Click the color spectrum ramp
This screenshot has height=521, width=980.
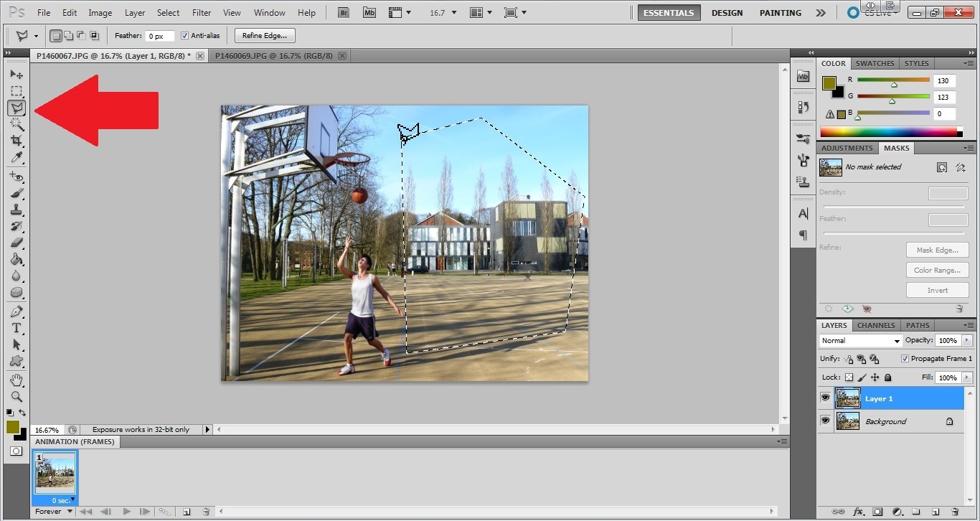coord(888,131)
